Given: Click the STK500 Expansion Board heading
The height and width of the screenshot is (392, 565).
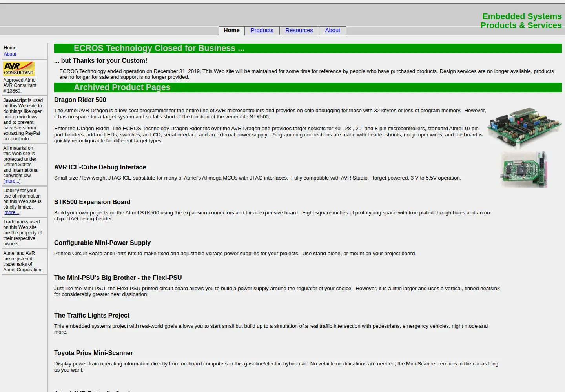Looking at the screenshot, I should tap(92, 202).
